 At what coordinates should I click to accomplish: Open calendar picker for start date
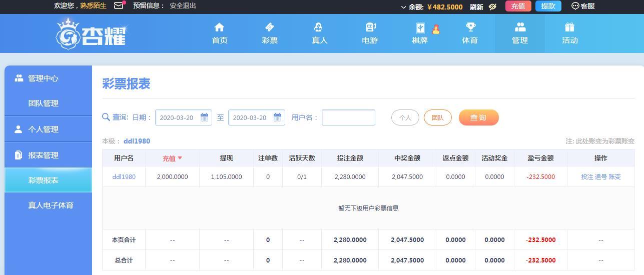point(204,117)
